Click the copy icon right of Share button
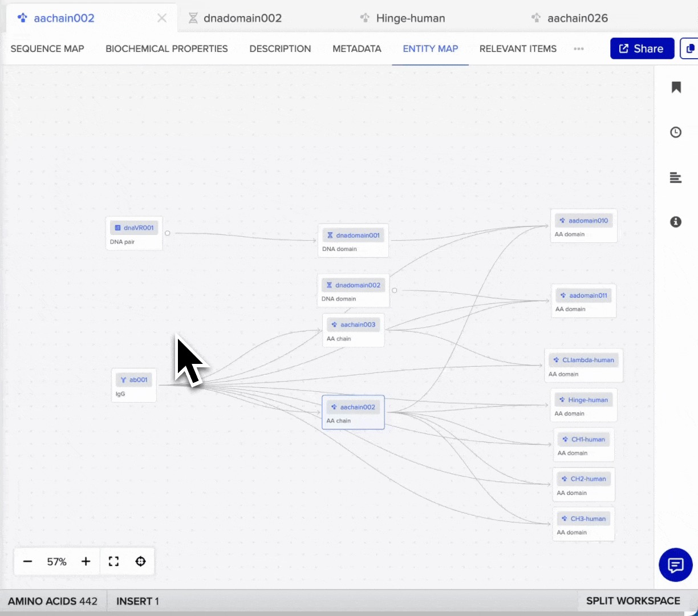Screen dimensions: 698x616 pyautogui.click(x=690, y=48)
